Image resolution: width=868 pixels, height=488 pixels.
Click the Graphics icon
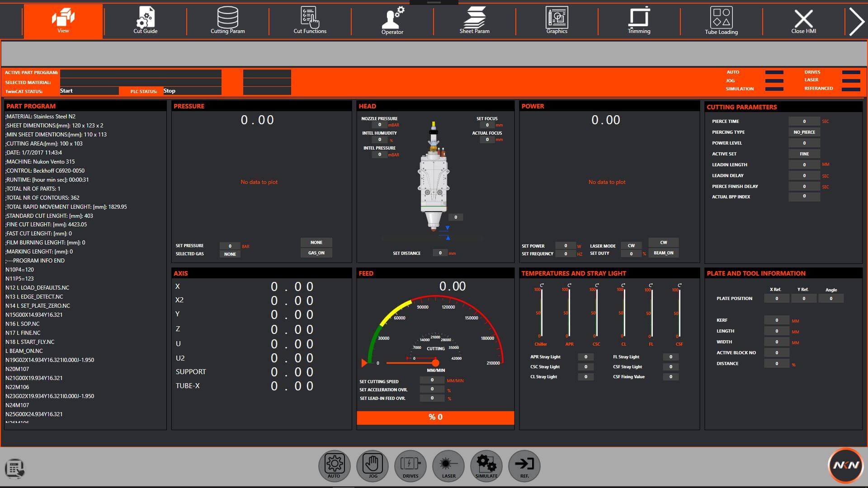click(x=557, y=21)
